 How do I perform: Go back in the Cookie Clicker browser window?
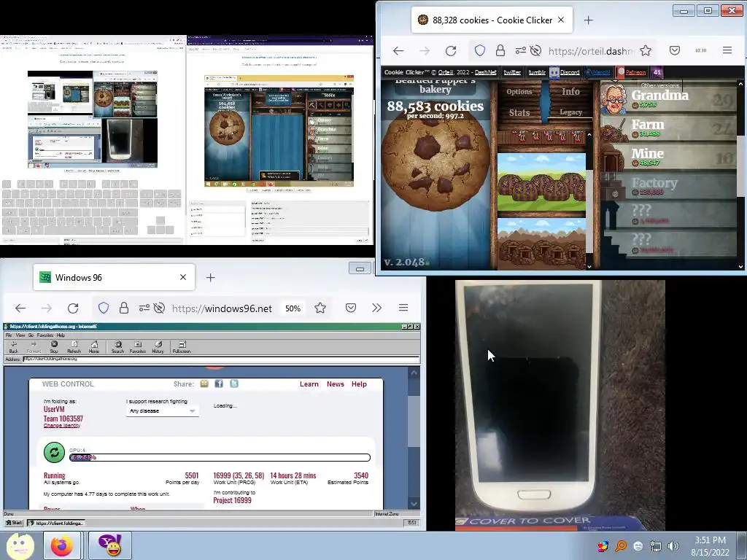click(398, 50)
